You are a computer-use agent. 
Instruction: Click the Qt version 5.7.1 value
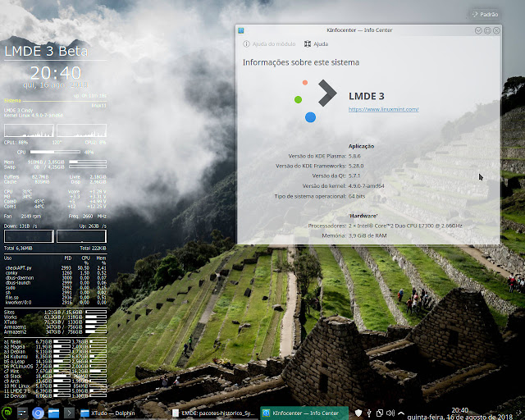tap(354, 176)
